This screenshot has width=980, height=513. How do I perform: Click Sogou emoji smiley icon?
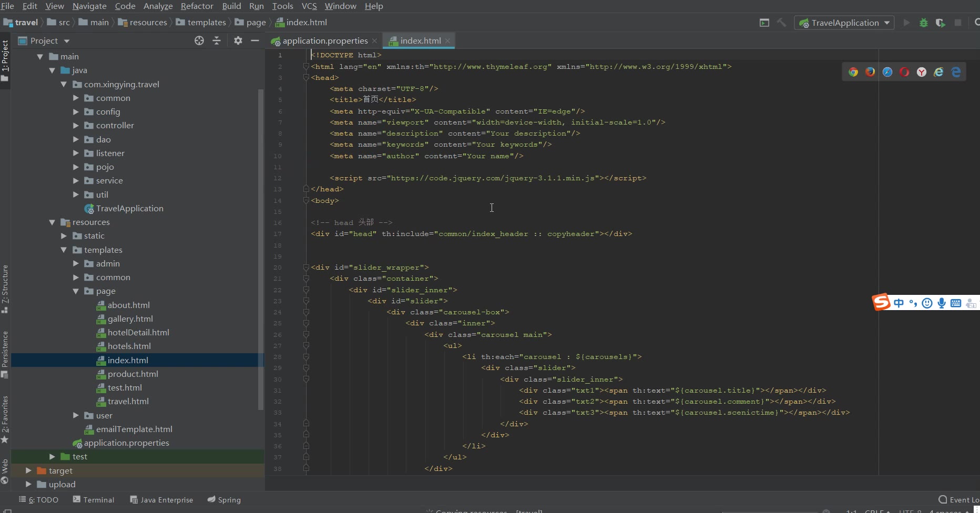coord(927,303)
